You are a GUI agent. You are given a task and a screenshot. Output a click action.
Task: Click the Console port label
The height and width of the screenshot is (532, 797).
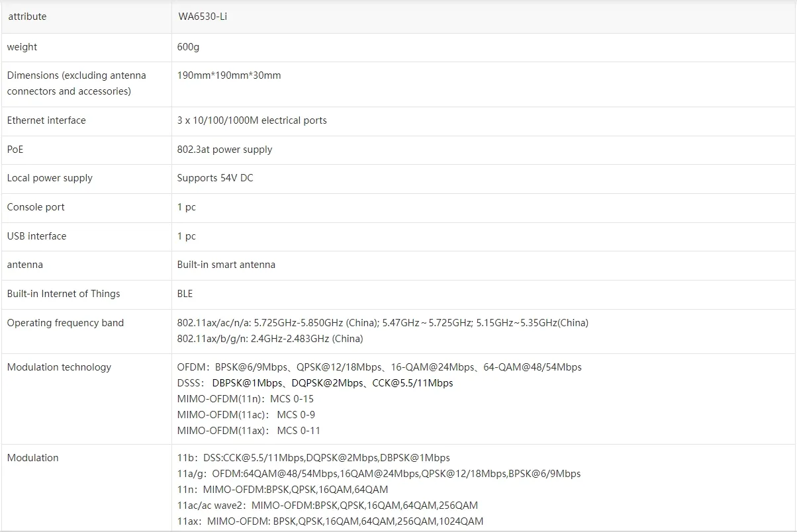point(36,207)
